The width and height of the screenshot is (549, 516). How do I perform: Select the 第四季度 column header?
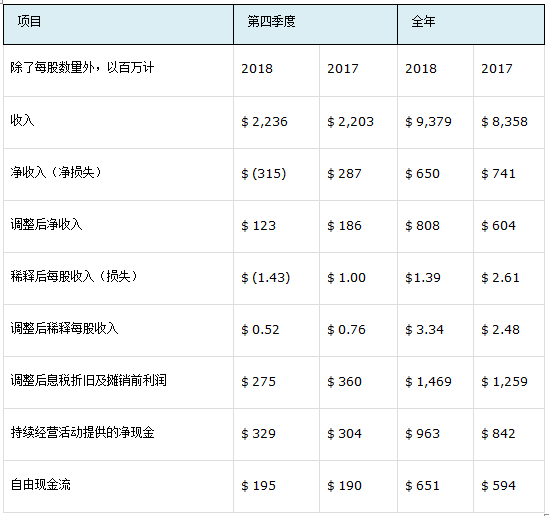click(x=315, y=25)
